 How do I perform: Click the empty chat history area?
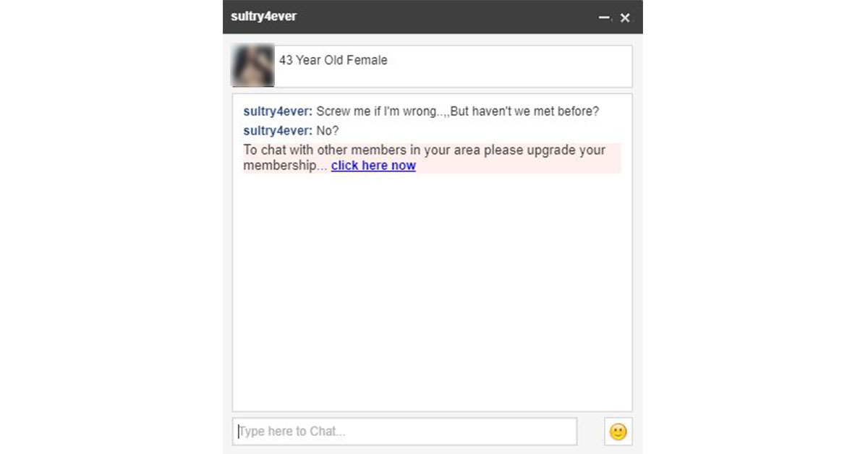[x=432, y=289]
